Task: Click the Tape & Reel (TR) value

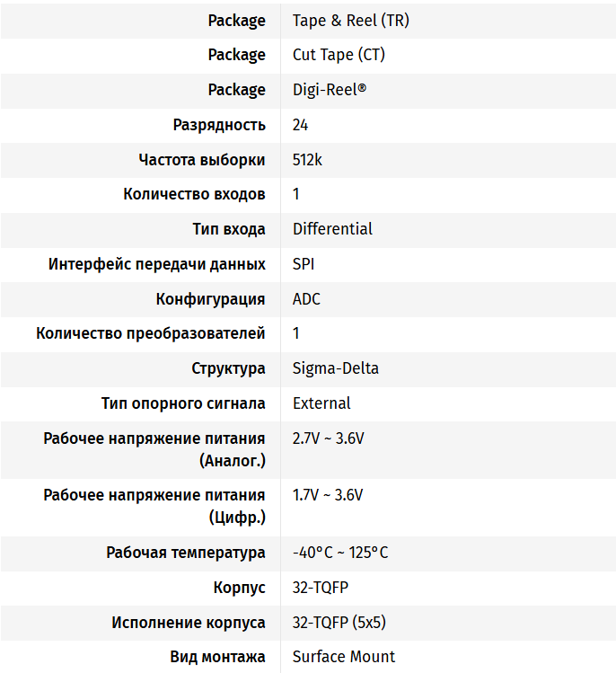Action: pyautogui.click(x=350, y=20)
